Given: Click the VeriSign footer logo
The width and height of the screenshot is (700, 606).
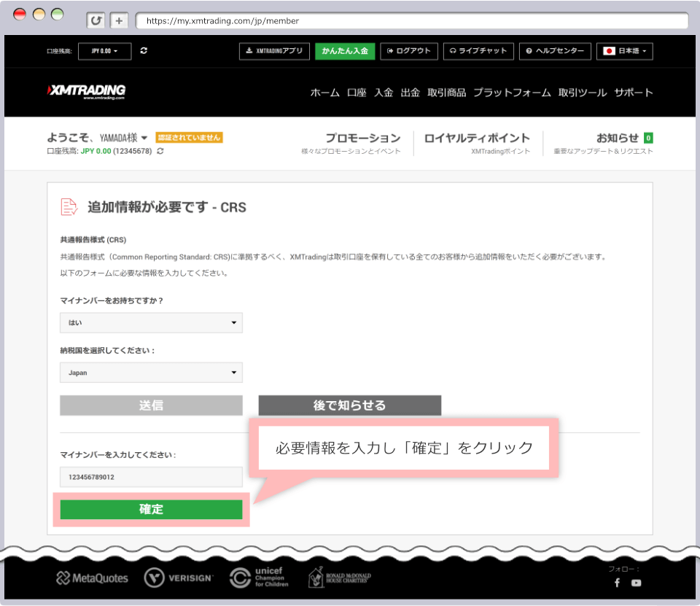Looking at the screenshot, I should pos(179,578).
